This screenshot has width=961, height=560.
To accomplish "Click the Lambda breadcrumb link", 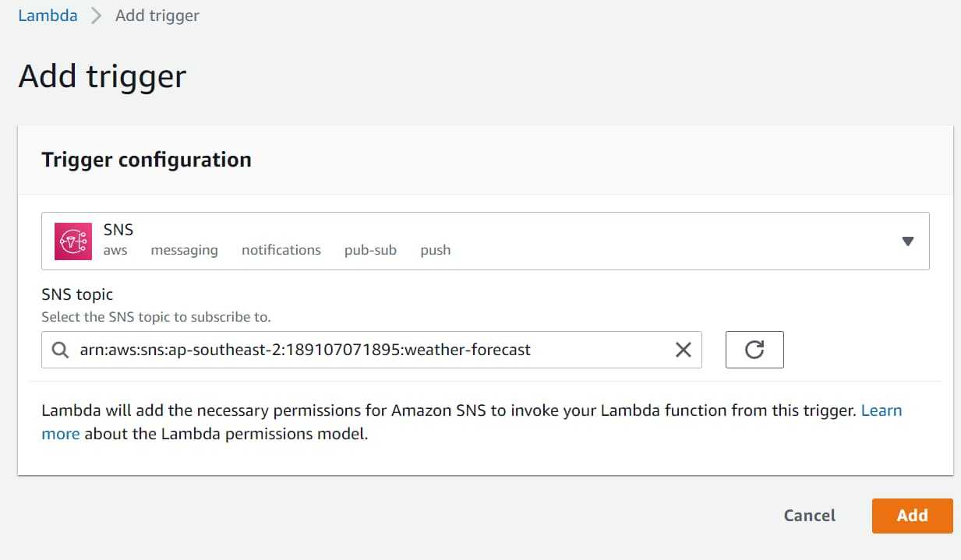I will tap(48, 16).
